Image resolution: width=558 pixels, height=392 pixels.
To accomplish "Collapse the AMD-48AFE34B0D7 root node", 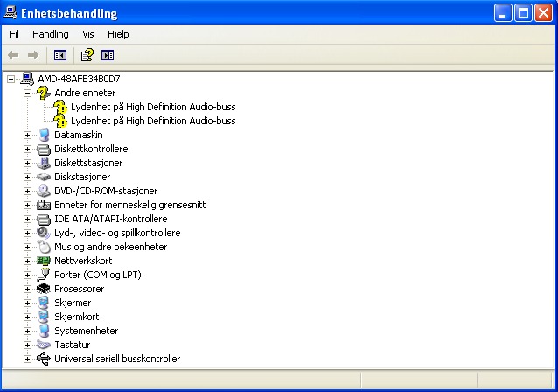I will point(11,79).
